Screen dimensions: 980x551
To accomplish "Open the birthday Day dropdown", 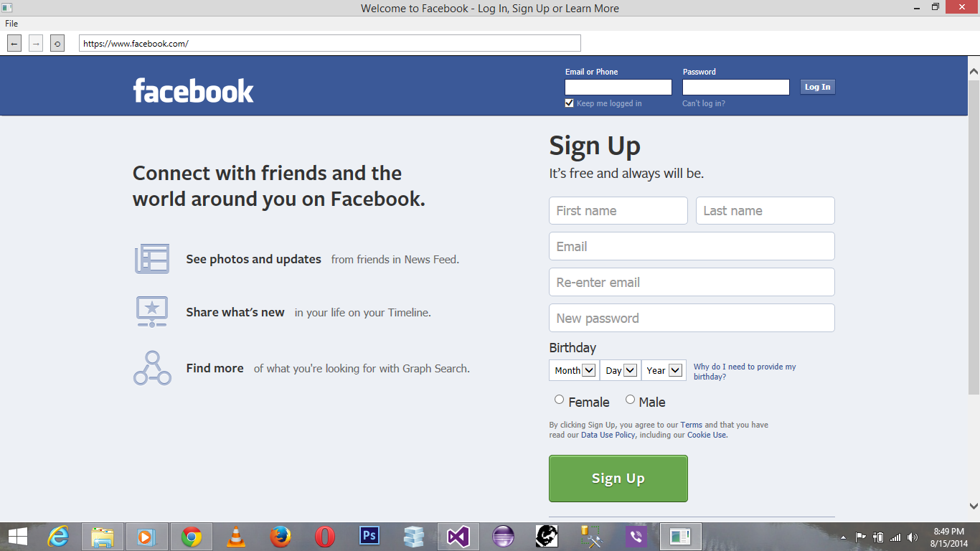I will [621, 370].
